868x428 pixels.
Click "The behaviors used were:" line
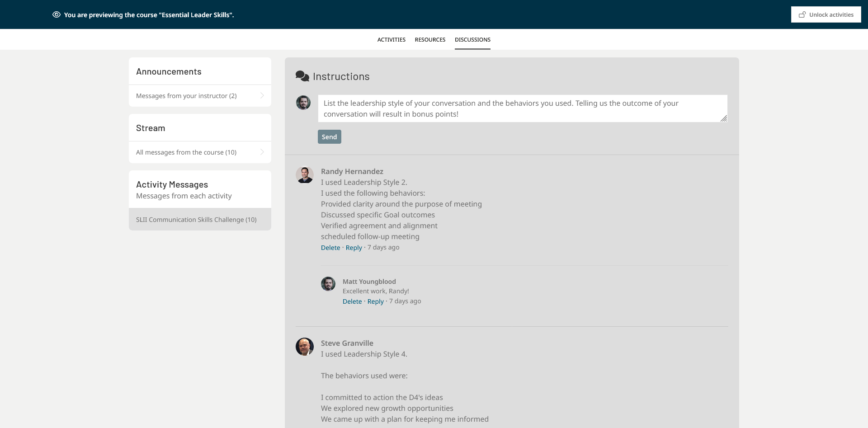pyautogui.click(x=364, y=376)
